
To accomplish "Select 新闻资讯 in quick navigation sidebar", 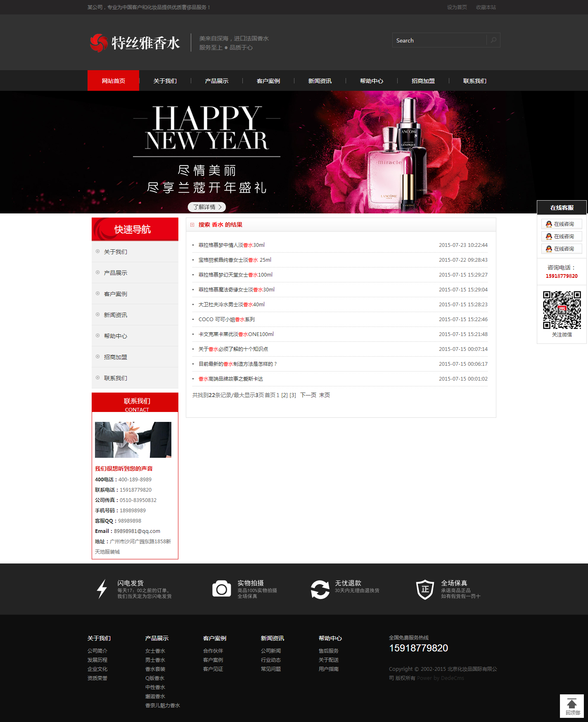I will pyautogui.click(x=135, y=315).
